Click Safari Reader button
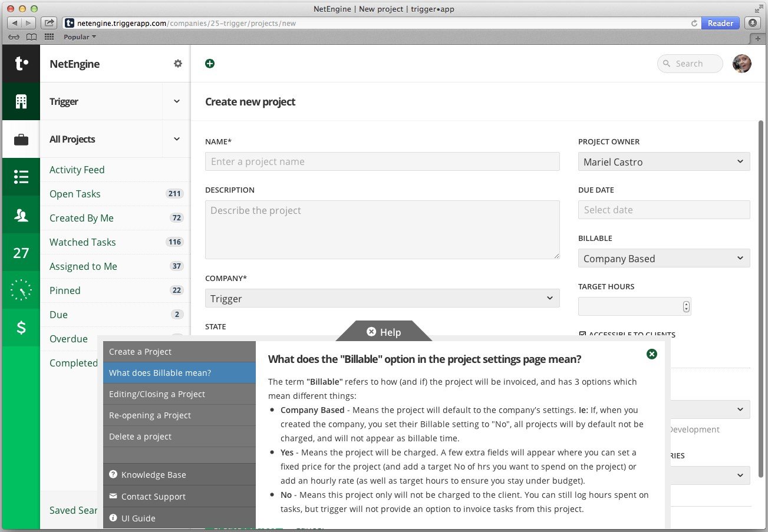This screenshot has width=768, height=532. point(720,23)
